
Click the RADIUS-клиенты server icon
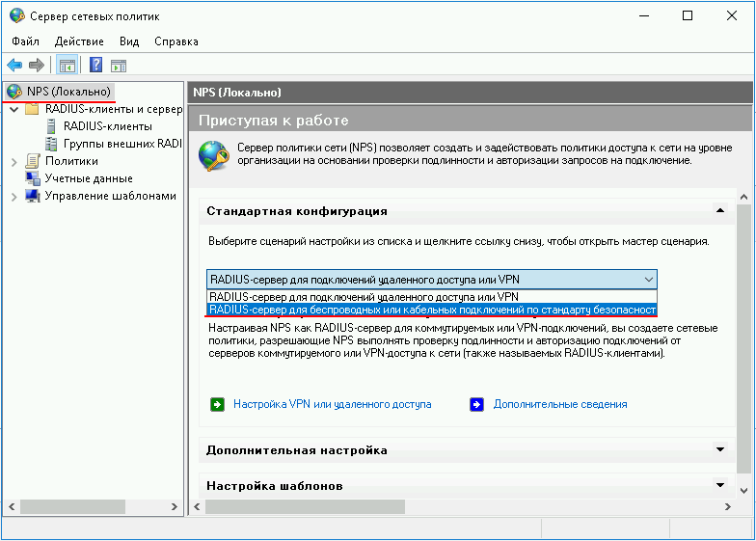pyautogui.click(x=51, y=126)
